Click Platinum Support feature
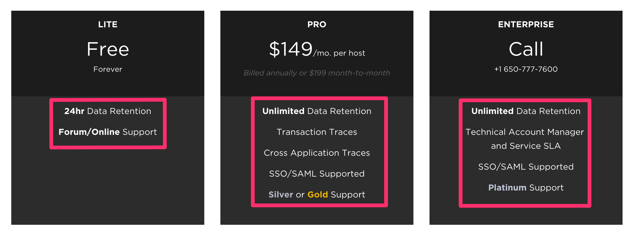This screenshot has width=644, height=236. coord(526,188)
